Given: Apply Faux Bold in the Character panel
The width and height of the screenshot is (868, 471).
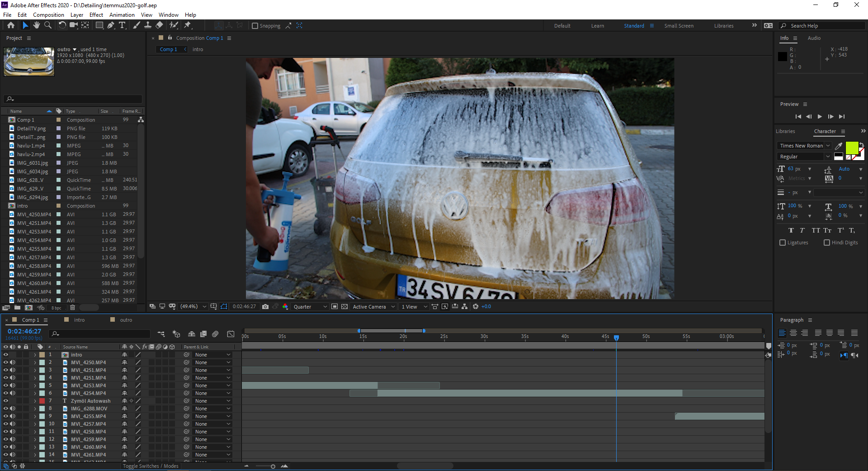Looking at the screenshot, I should click(791, 230).
